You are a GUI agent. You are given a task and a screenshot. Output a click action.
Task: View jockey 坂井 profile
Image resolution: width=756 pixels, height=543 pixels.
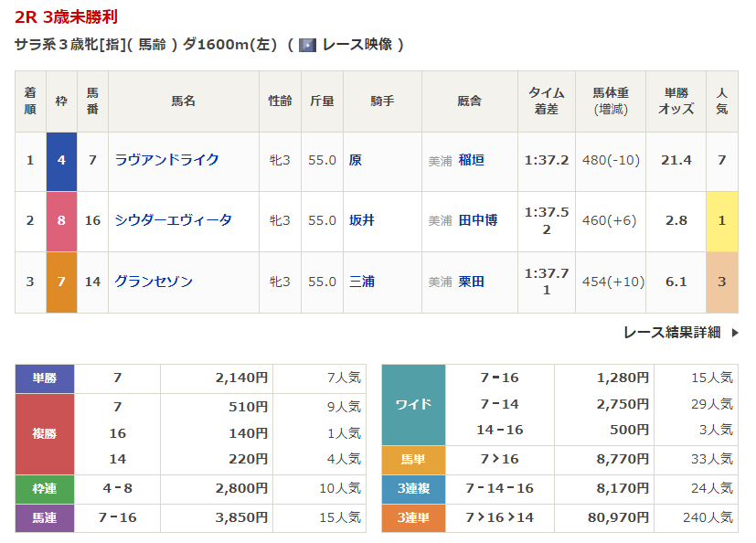[x=362, y=220]
